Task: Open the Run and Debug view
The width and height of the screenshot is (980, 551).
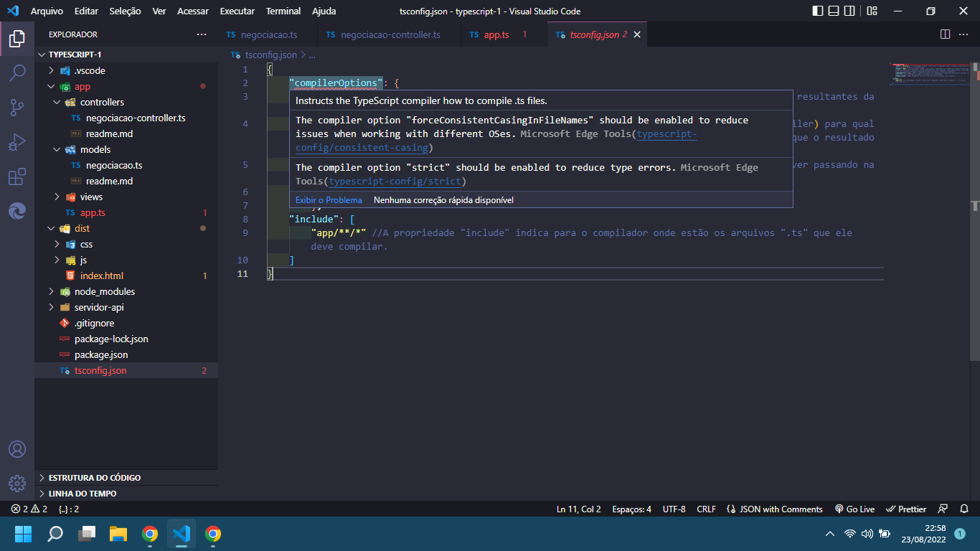Action: click(x=17, y=141)
